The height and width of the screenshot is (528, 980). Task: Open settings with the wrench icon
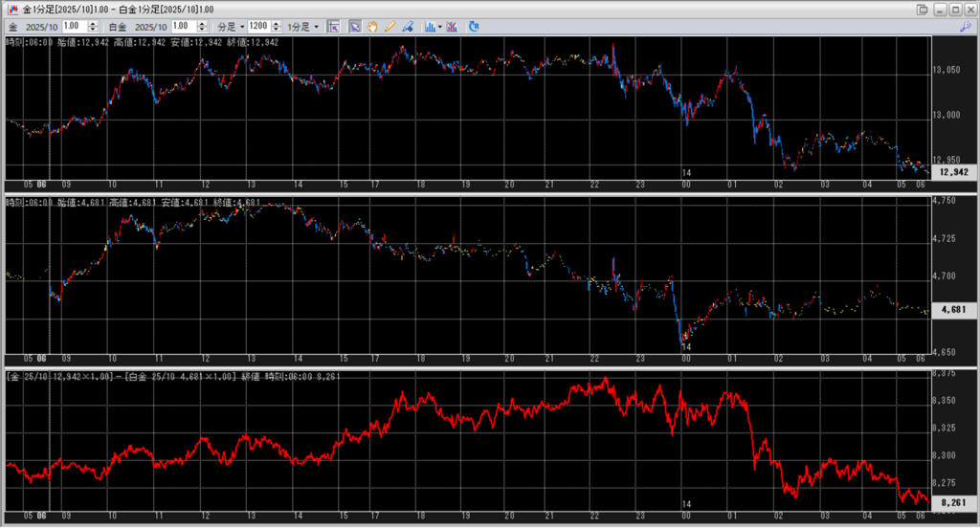[x=965, y=27]
